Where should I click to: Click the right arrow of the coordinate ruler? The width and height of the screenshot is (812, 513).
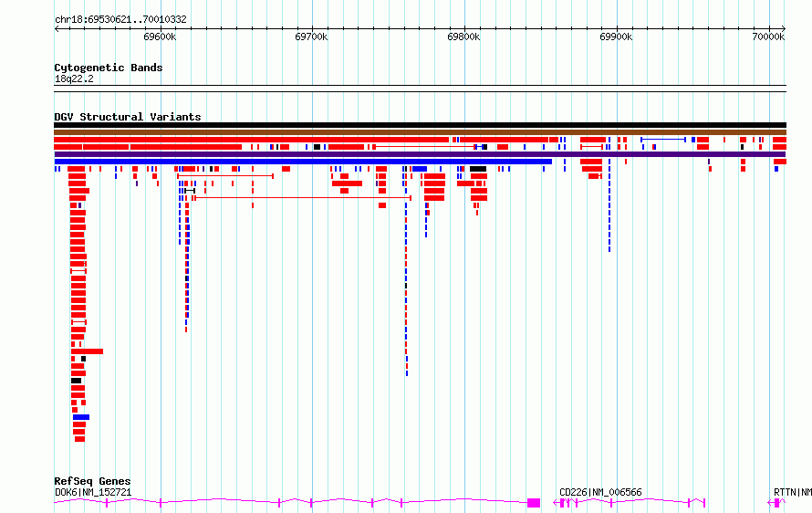(784, 28)
